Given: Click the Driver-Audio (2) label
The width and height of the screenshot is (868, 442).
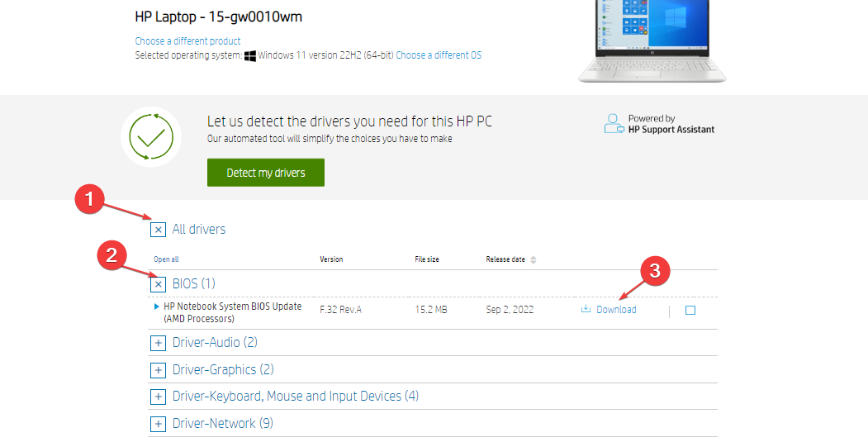Looking at the screenshot, I should pos(215,342).
